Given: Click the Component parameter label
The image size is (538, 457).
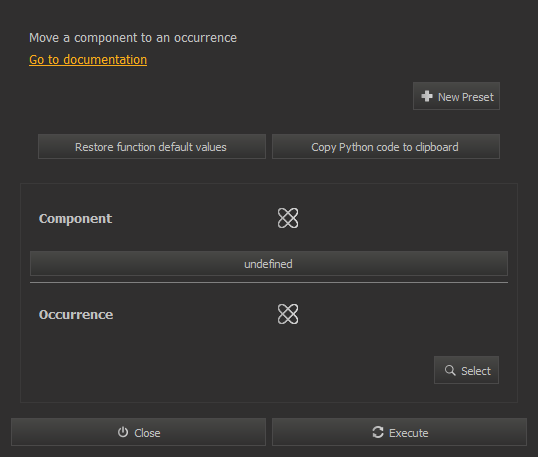Looking at the screenshot, I should pos(75,219).
